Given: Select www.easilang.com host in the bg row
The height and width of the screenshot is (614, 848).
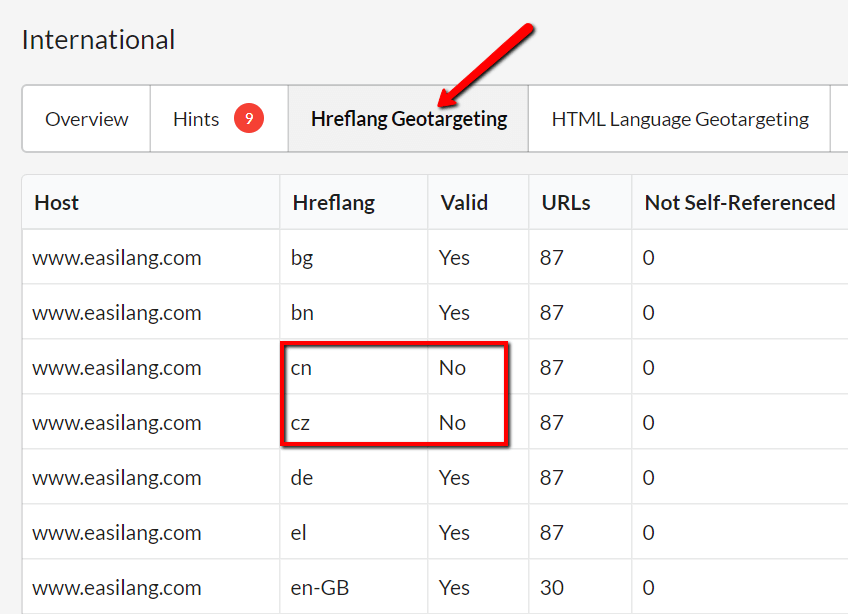Looking at the screenshot, I should [x=117, y=258].
